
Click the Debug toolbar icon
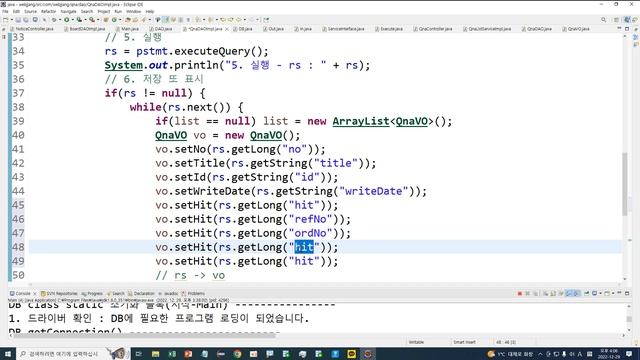54,20
